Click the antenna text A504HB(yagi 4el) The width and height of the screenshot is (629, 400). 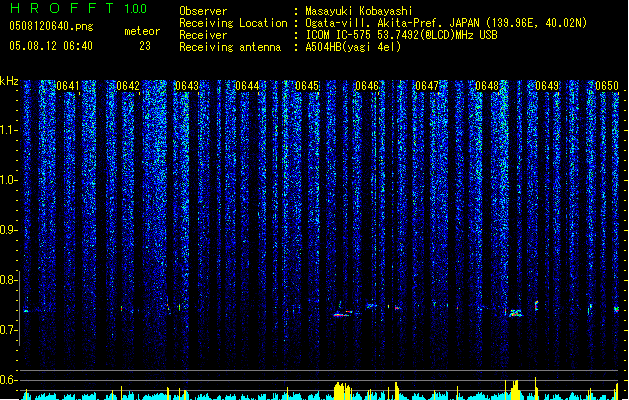click(x=353, y=47)
